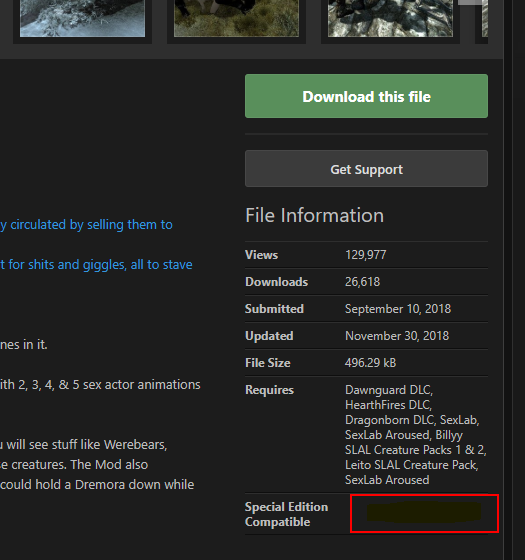Click the Submitted label
The height and width of the screenshot is (560, 525).
pyautogui.click(x=274, y=309)
